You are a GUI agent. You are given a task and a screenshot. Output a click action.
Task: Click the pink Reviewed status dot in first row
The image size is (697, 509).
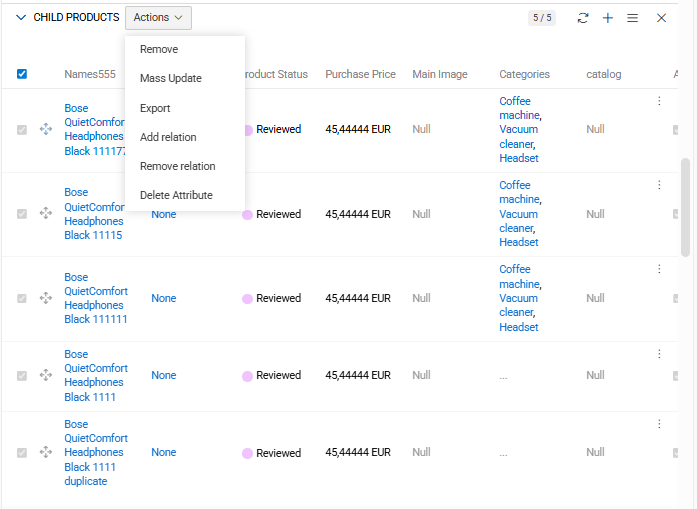[247, 130]
